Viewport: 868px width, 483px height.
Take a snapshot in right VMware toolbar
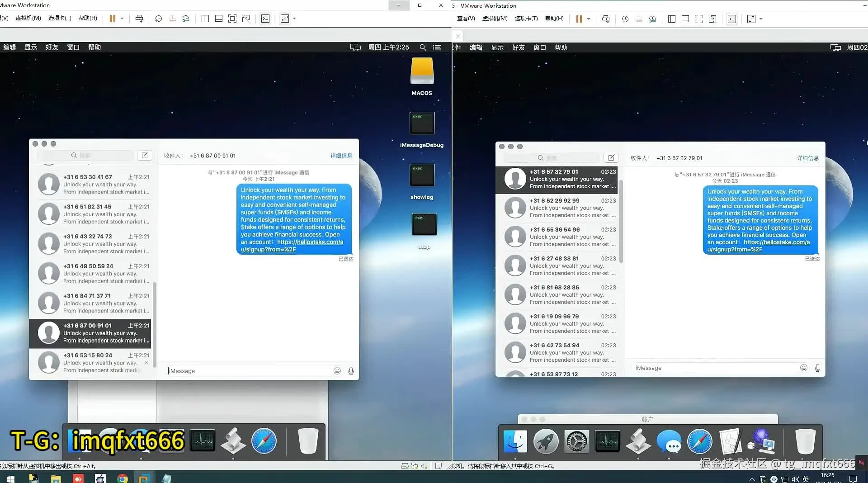(625, 19)
